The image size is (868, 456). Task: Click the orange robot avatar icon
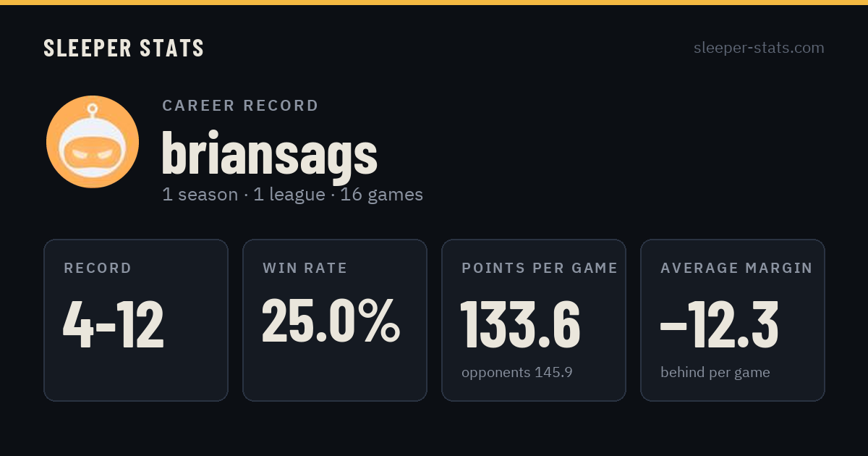pos(93,142)
